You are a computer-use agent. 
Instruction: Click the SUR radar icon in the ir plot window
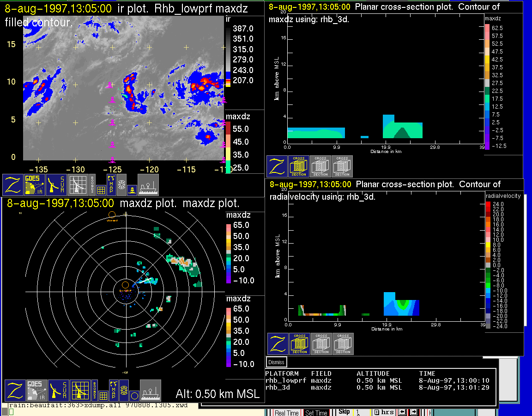[56, 184]
